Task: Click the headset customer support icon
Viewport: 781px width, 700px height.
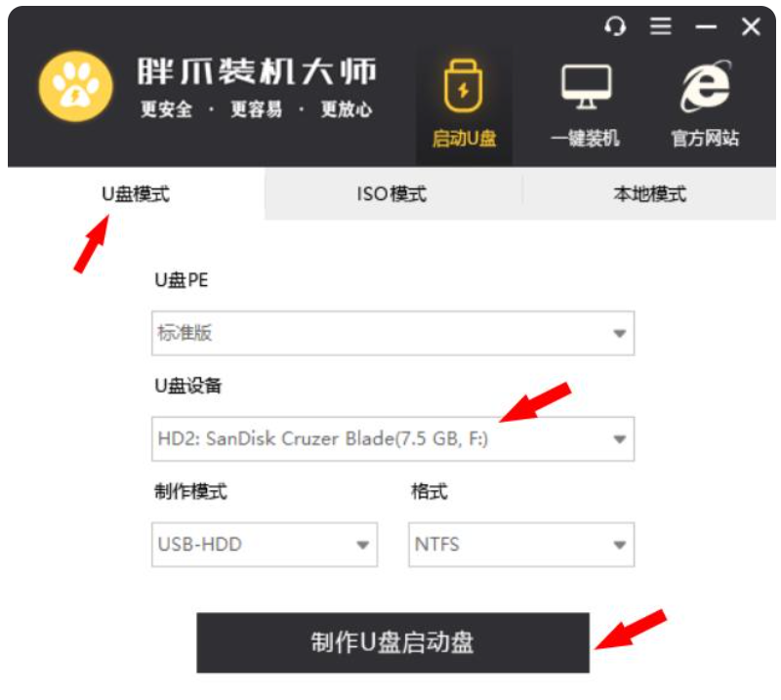Action: point(615,26)
